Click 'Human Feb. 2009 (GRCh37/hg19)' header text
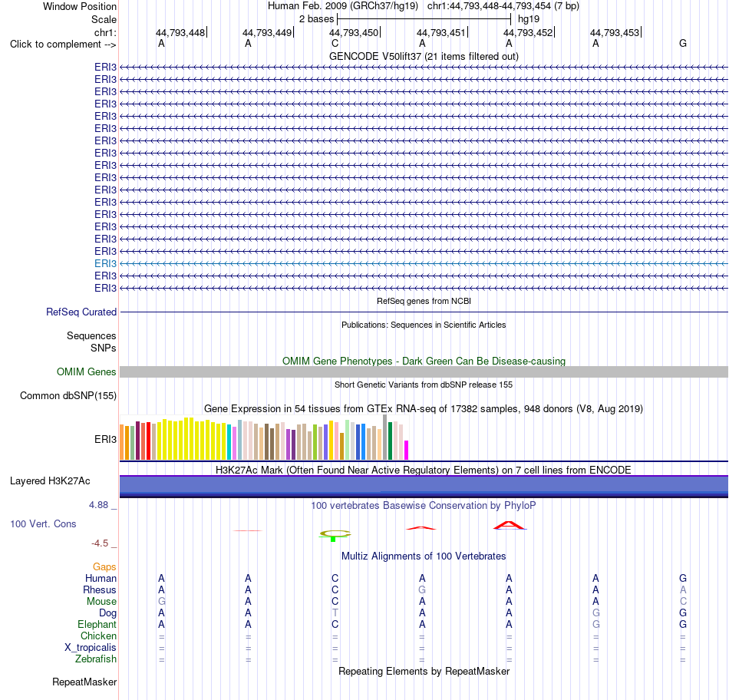This screenshot has height=700, width=729. click(x=343, y=6)
